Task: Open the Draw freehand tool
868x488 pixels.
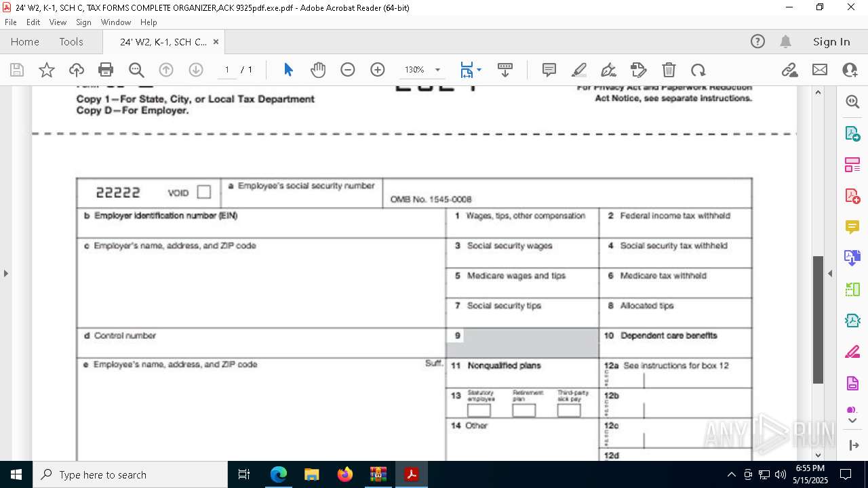Action: (609, 70)
